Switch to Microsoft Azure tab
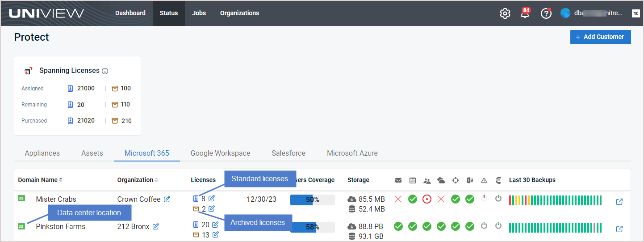 click(x=352, y=153)
